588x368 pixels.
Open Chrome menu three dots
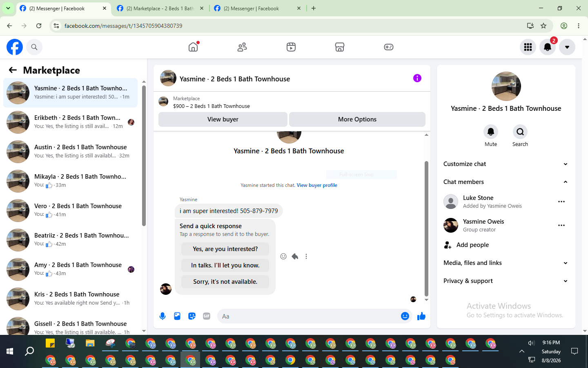point(579,26)
